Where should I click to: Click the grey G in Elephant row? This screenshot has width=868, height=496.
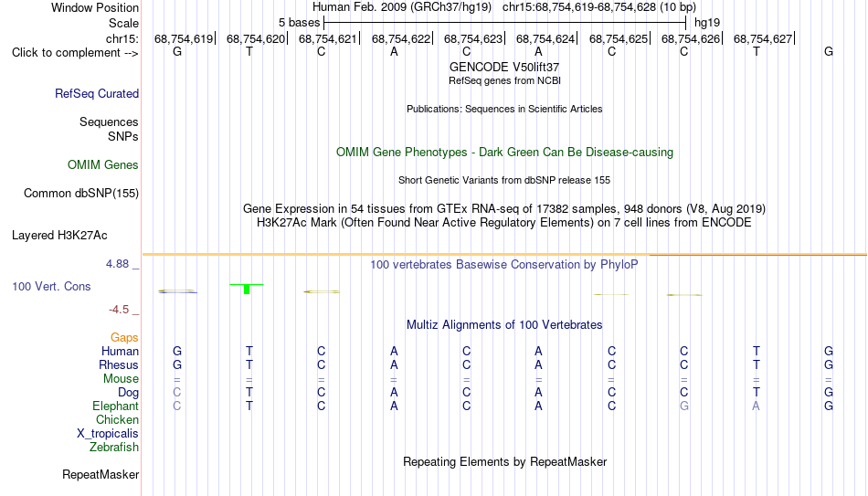(684, 406)
